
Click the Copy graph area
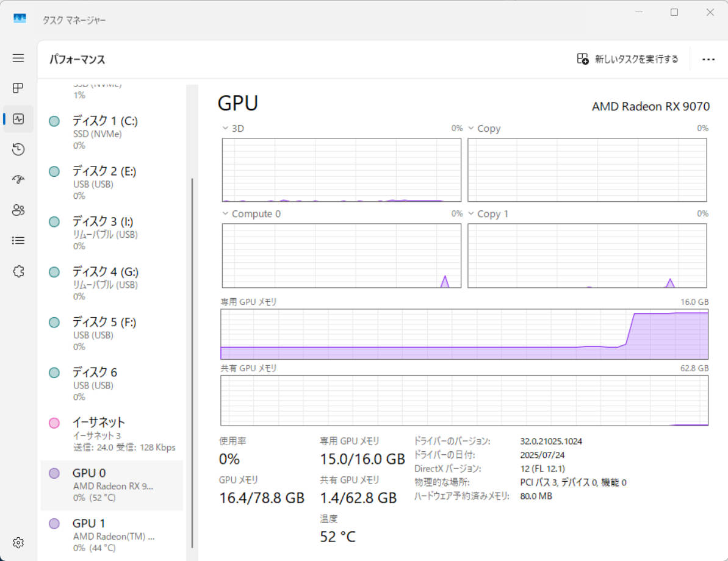pyautogui.click(x=587, y=170)
